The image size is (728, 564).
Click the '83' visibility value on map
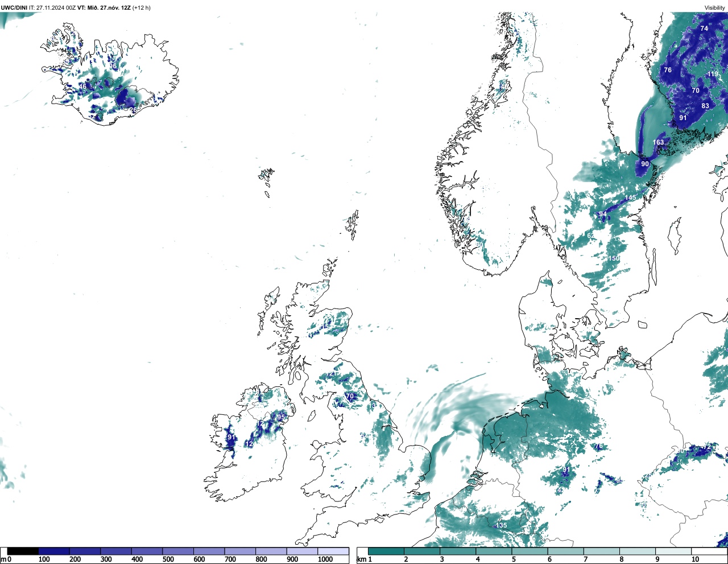(705, 106)
